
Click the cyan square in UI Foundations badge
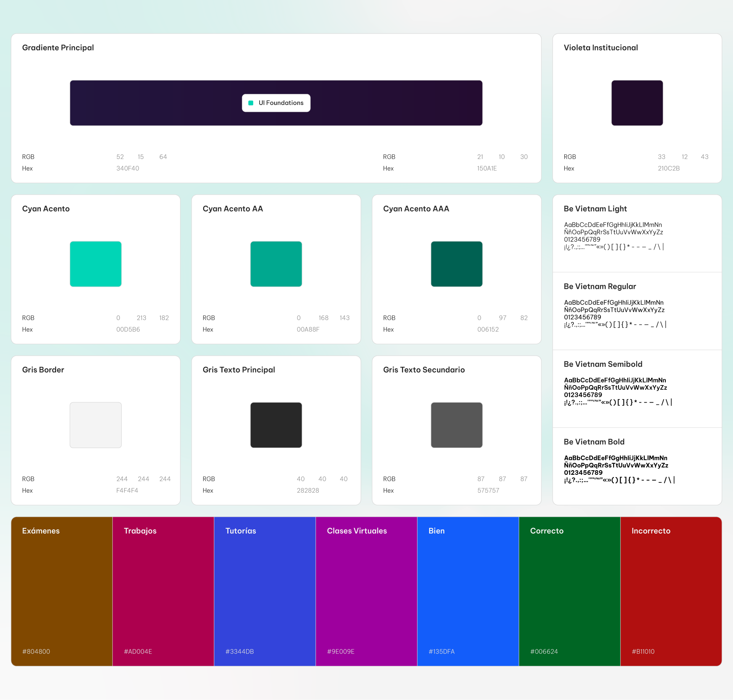pyautogui.click(x=251, y=103)
